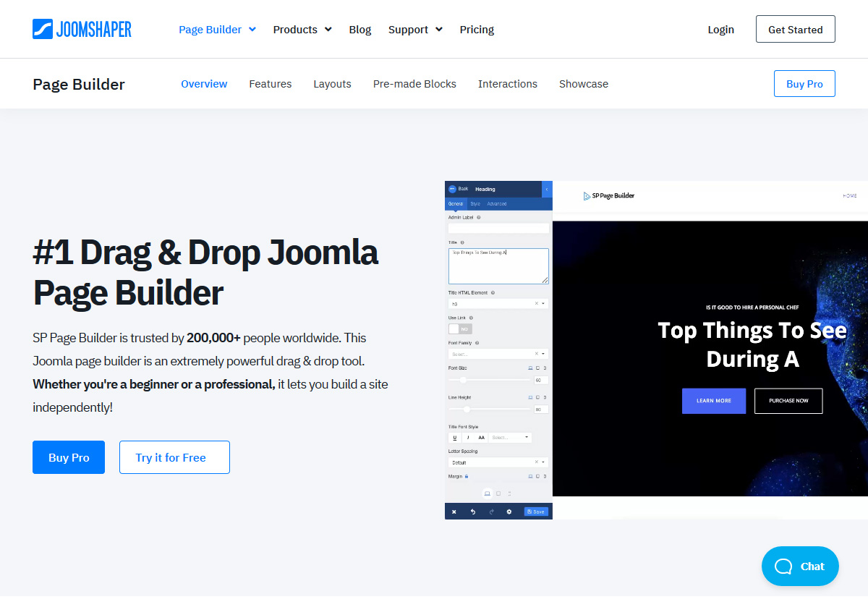Viewport: 868px width, 615px height.
Task: Click the lock icon next to Margin
Action: point(467,476)
